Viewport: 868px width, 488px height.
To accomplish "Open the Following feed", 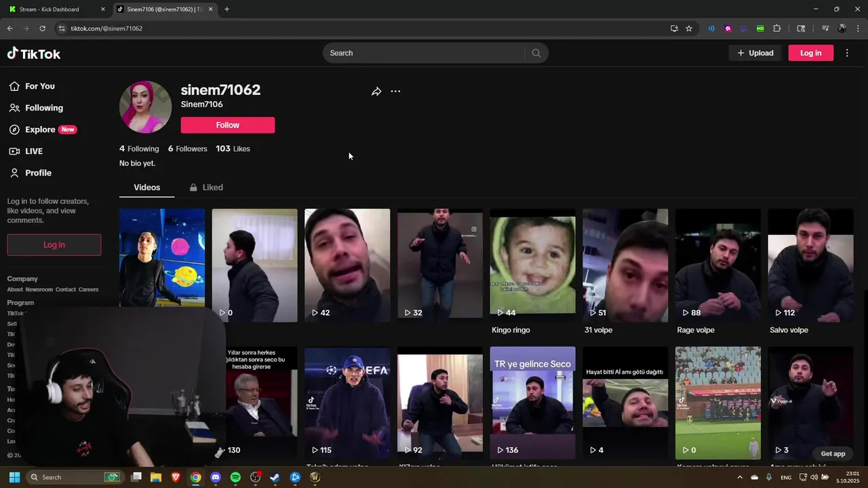I will coord(36,108).
